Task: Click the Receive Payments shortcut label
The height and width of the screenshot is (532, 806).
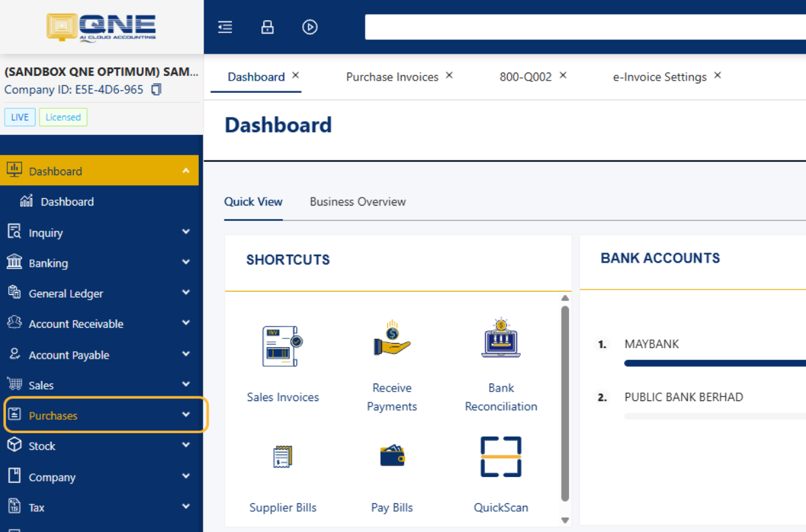Action: 392,397
